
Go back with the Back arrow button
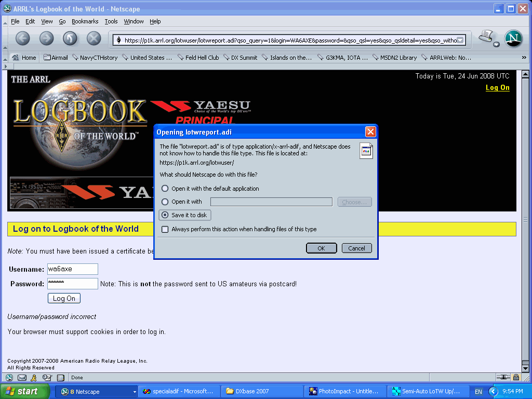[23, 38]
